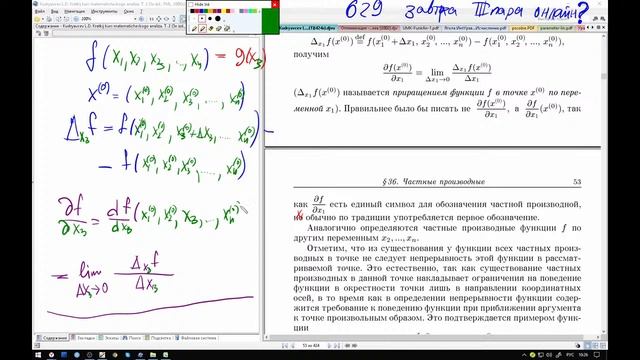Open the Инструменты menu
Image resolution: width=640 pixels, height=360 pixels.
coord(104,11)
